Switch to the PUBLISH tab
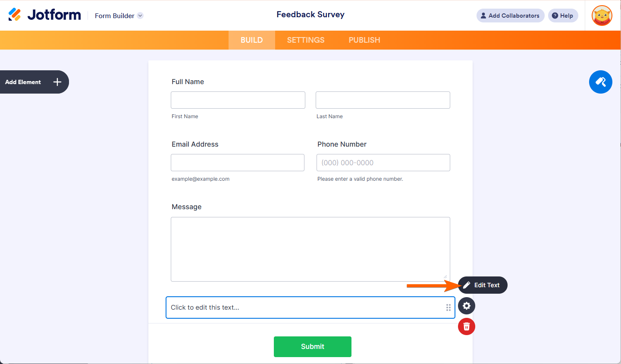Viewport: 621px width, 364px height. 364,40
